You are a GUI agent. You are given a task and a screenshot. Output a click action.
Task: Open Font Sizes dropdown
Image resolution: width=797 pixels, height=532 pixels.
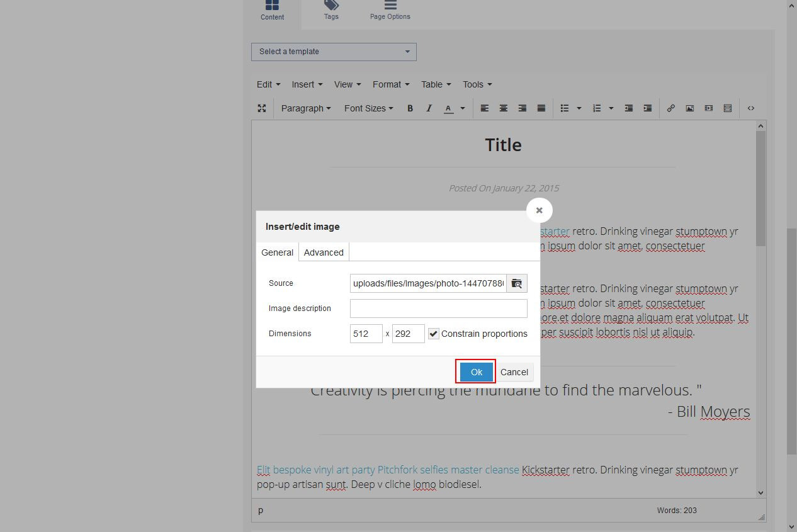pos(369,108)
